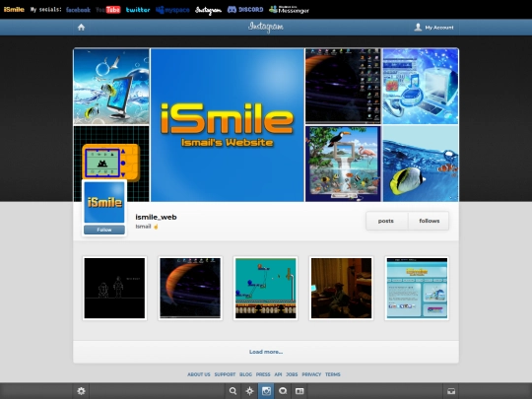Click the blue computer and headphones cover image

[x=421, y=86]
